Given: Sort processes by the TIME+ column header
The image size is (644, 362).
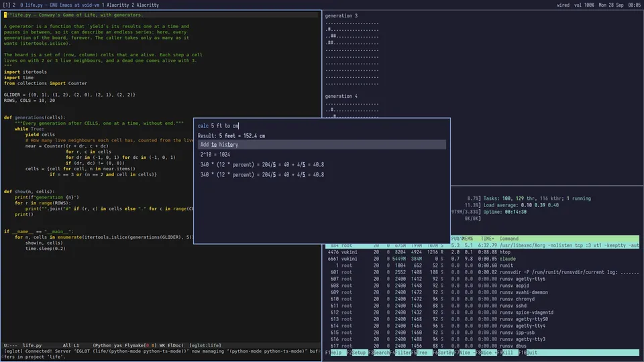Looking at the screenshot, I should [x=488, y=239].
